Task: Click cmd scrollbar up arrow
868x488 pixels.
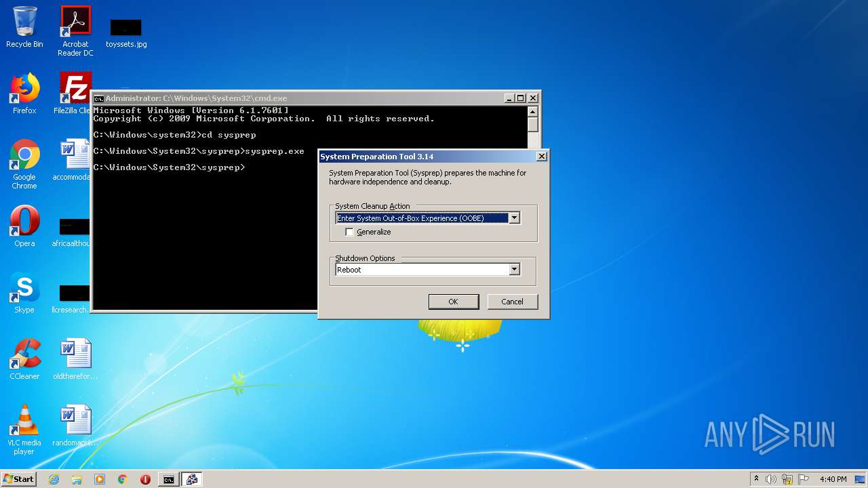Action: point(532,111)
